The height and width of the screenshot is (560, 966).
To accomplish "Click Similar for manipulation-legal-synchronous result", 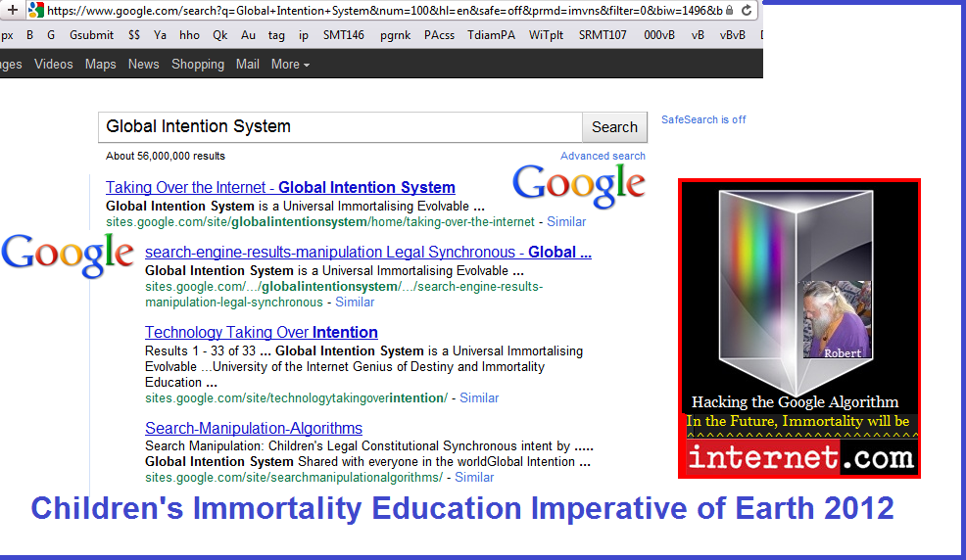I will pyautogui.click(x=355, y=303).
